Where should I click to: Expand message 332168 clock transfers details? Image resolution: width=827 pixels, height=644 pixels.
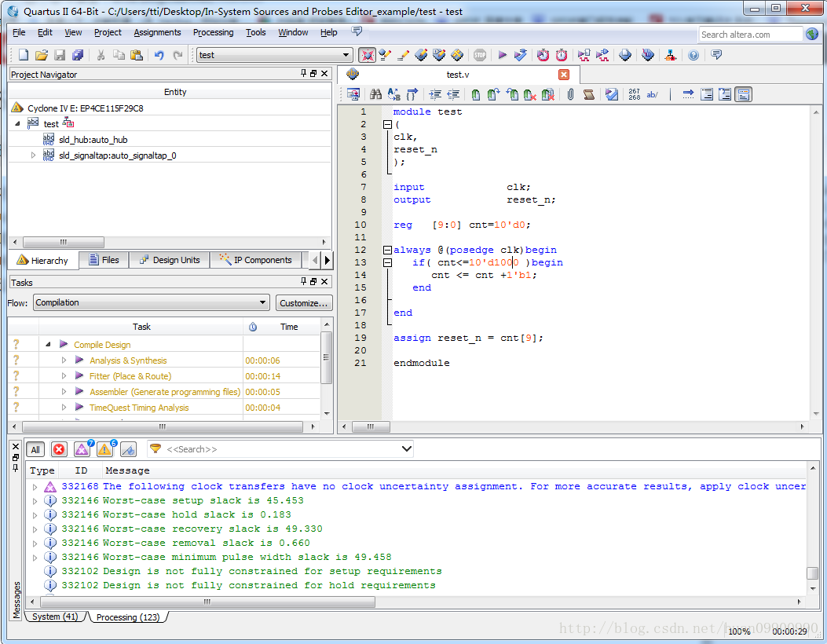click(35, 487)
